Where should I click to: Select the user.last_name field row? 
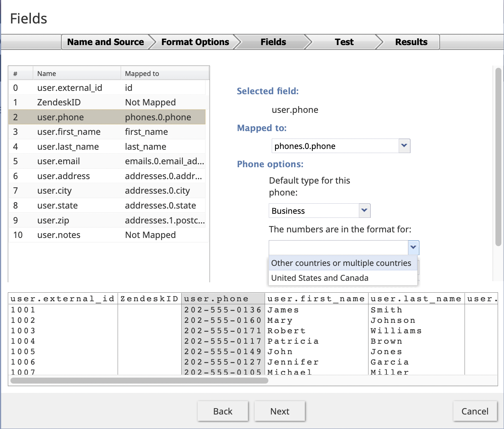(x=107, y=146)
